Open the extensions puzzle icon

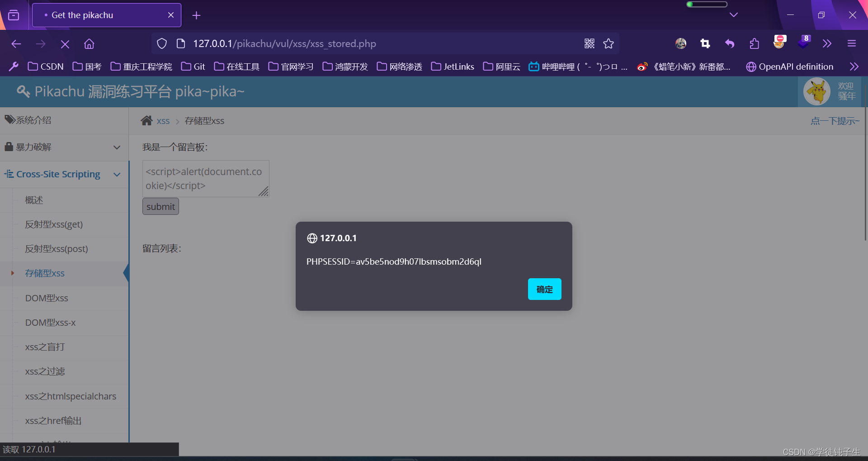pos(754,43)
